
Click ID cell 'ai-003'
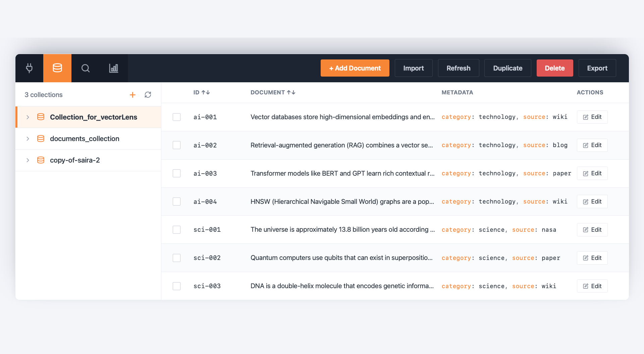(205, 174)
